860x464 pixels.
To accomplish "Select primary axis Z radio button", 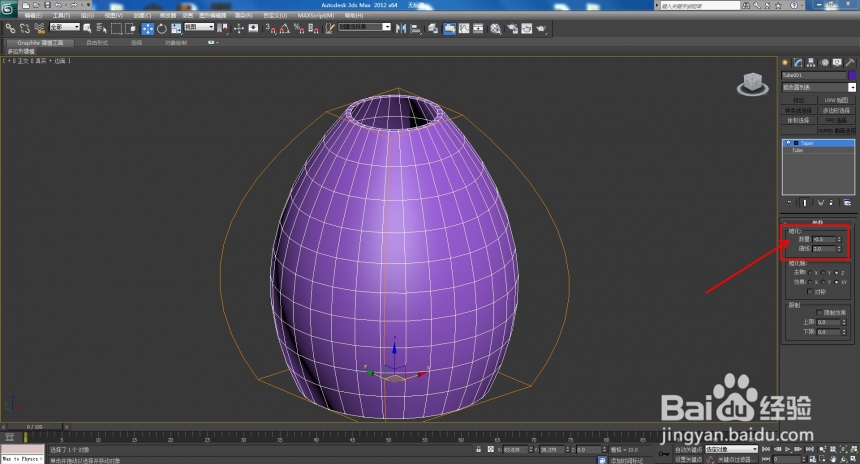I will coord(836,273).
